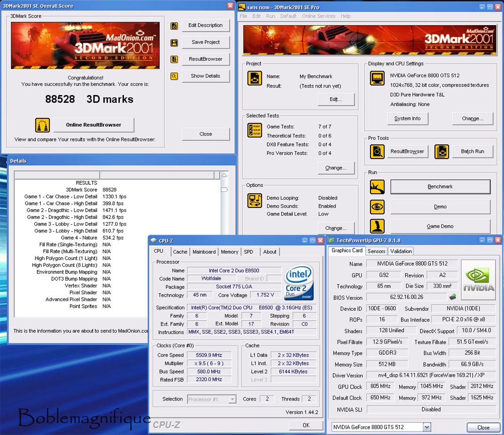Switch to SPD tab in CPU-Z
The image size is (504, 435).
(x=248, y=252)
